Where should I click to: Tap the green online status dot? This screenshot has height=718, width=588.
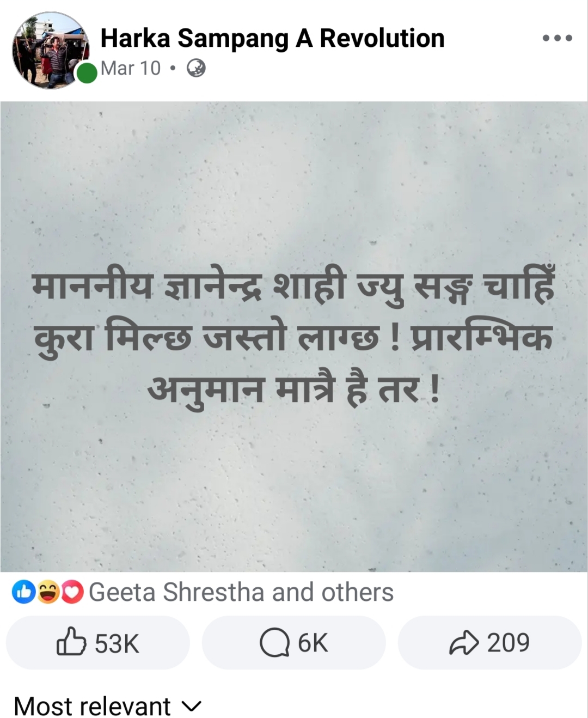point(86,73)
